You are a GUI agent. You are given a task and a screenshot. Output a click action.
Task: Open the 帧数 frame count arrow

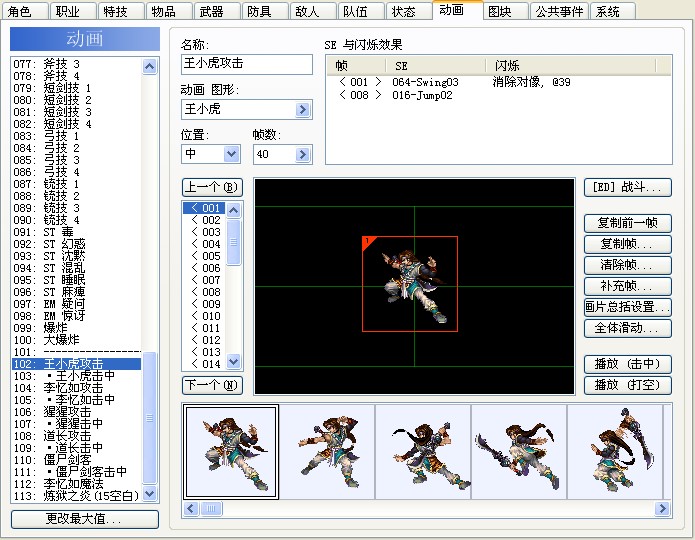click(x=302, y=154)
